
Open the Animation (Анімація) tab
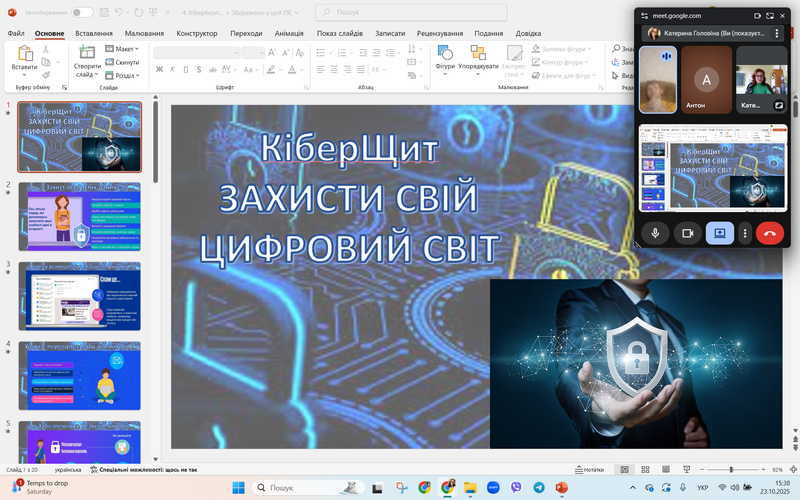click(289, 33)
